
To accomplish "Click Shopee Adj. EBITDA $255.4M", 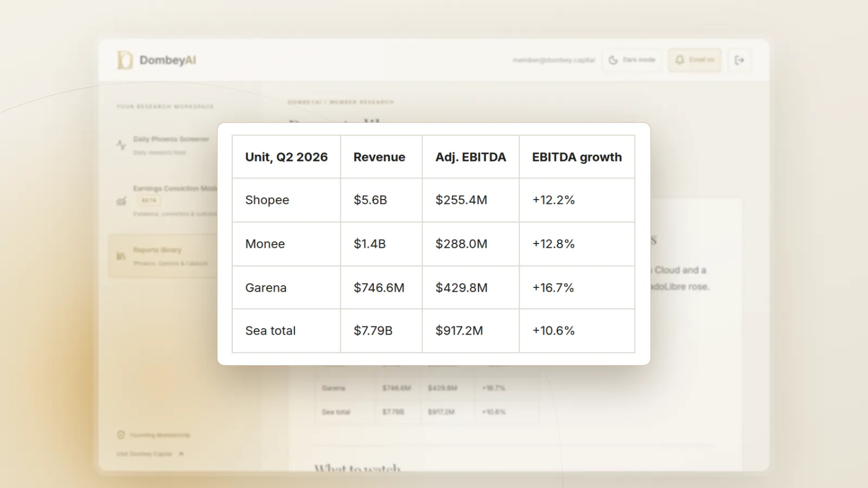I will tap(462, 200).
